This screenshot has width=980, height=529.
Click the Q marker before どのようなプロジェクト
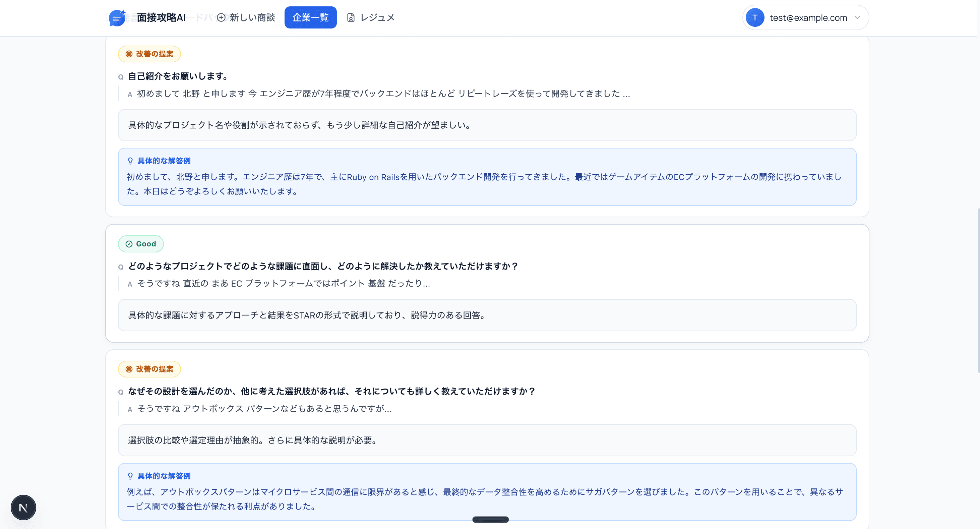coord(121,267)
